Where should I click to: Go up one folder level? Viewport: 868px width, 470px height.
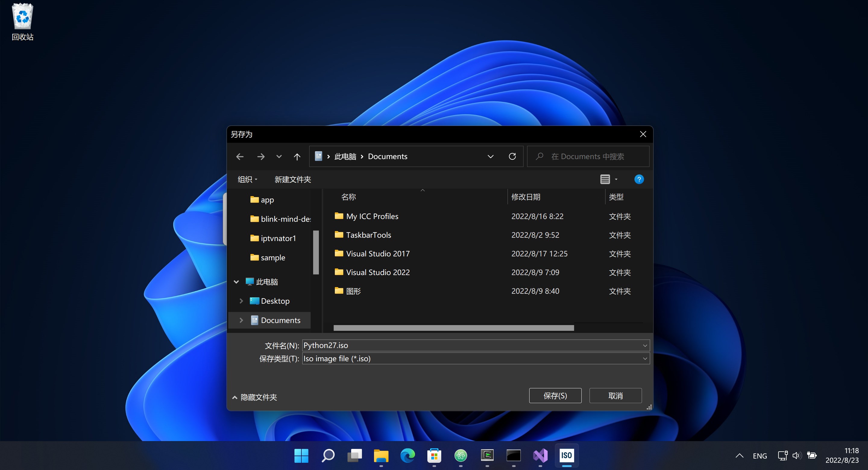[x=297, y=157]
